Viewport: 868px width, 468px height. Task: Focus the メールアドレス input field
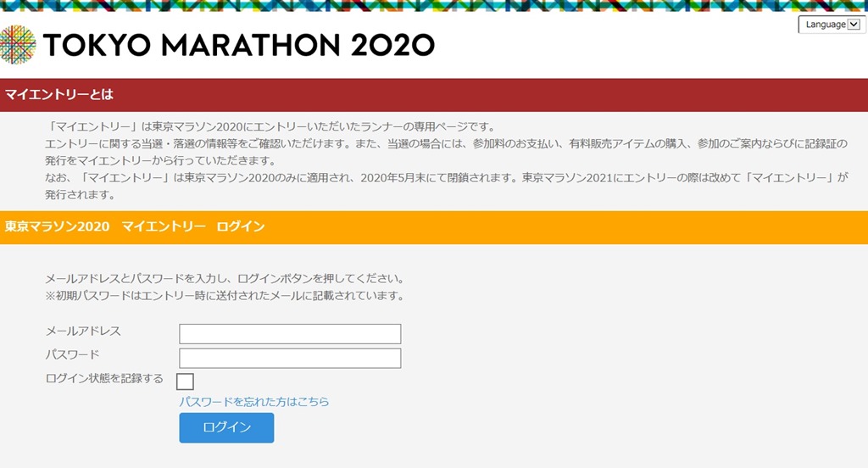[290, 334]
